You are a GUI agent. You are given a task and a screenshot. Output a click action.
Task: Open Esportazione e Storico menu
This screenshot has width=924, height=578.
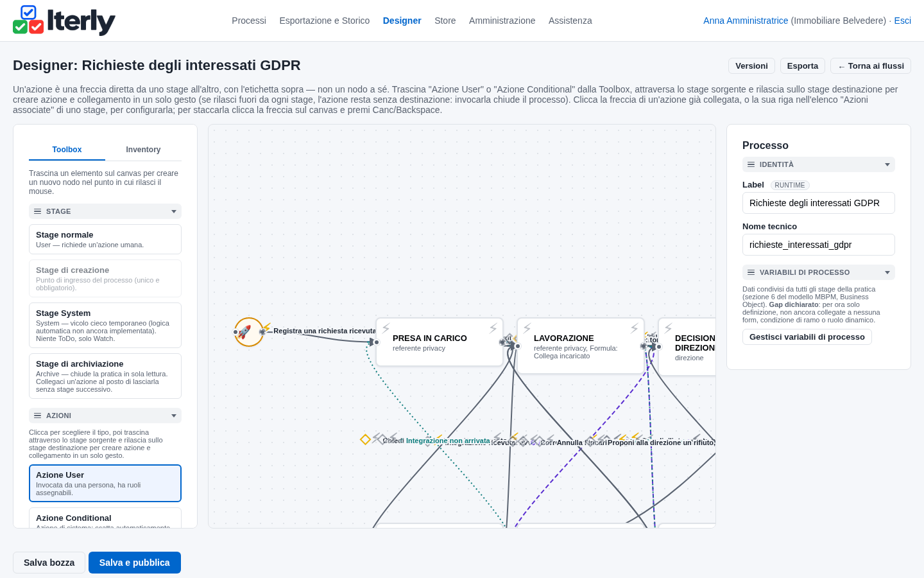point(325,21)
